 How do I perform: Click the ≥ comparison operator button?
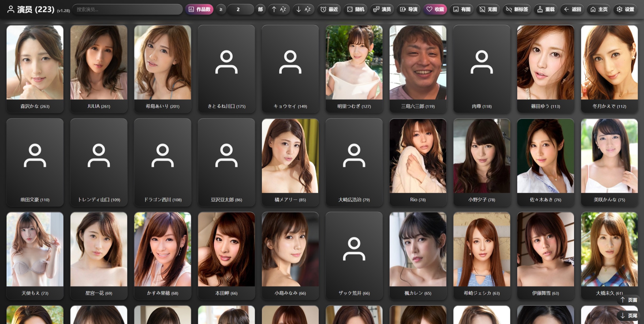tap(221, 9)
